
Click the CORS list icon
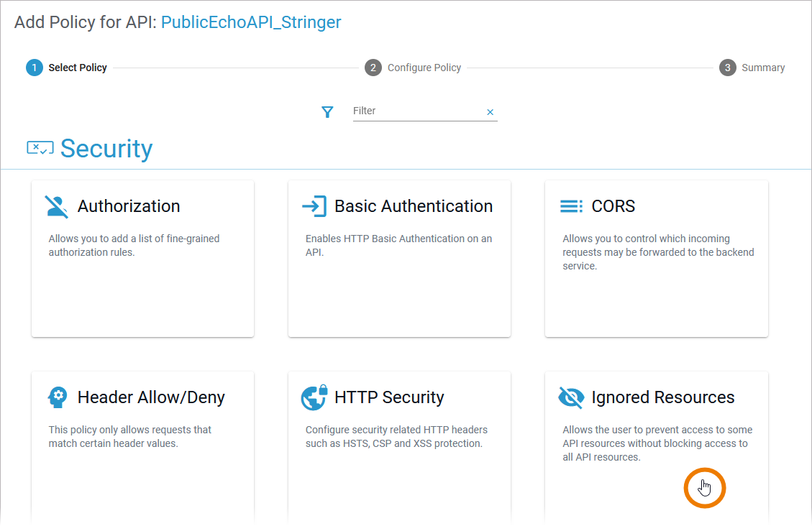click(571, 206)
